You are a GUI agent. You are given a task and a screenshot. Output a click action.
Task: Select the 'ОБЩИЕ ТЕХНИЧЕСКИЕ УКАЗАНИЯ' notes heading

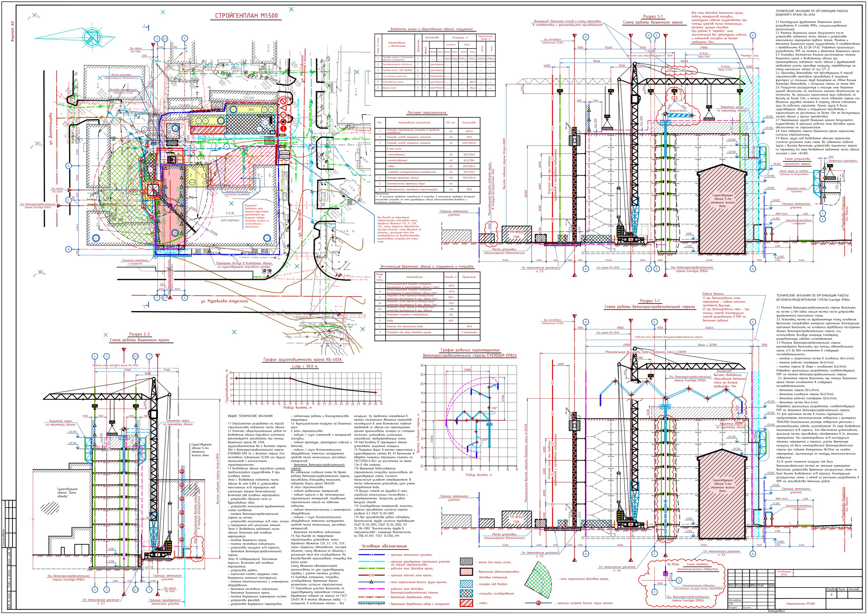[x=250, y=416]
